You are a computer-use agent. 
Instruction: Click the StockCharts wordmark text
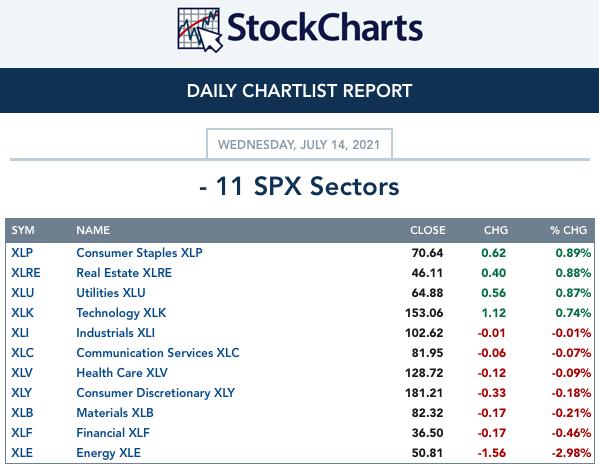coord(325,27)
